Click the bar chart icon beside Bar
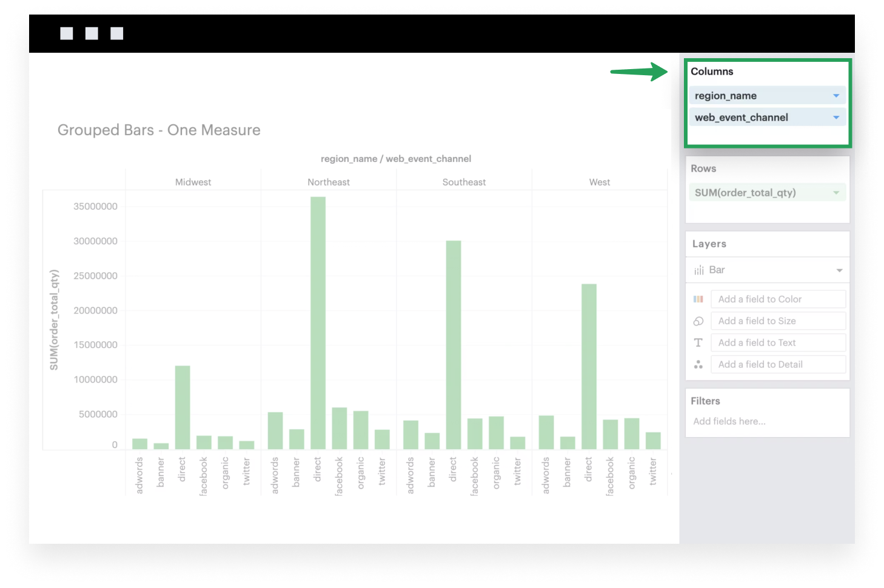The width and height of the screenshot is (884, 588). tap(699, 270)
